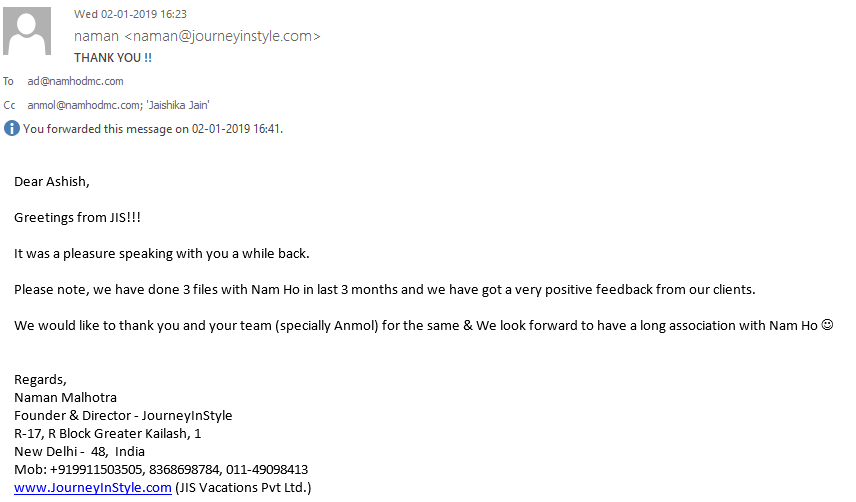
Task: Click the 'Greetings from JIS!!!' line
Action: pos(78,218)
